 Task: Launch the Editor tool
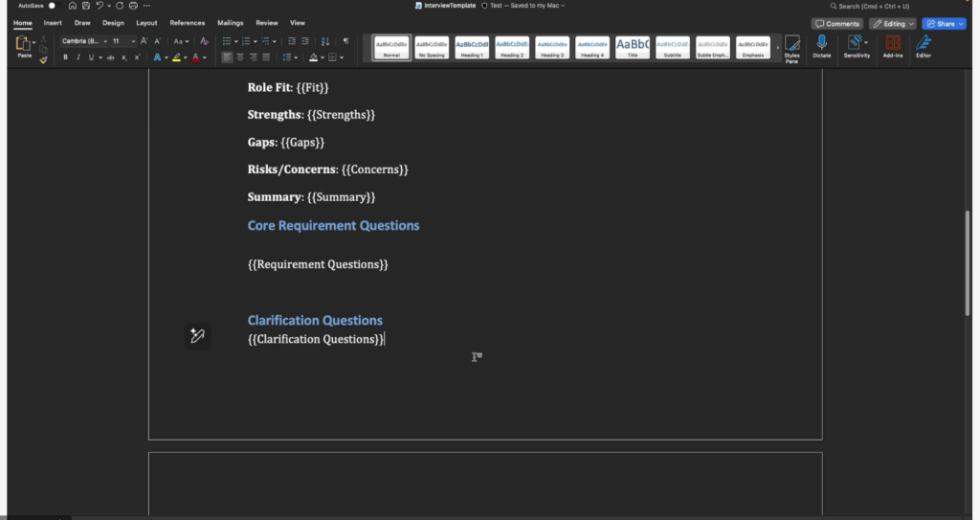[923, 46]
